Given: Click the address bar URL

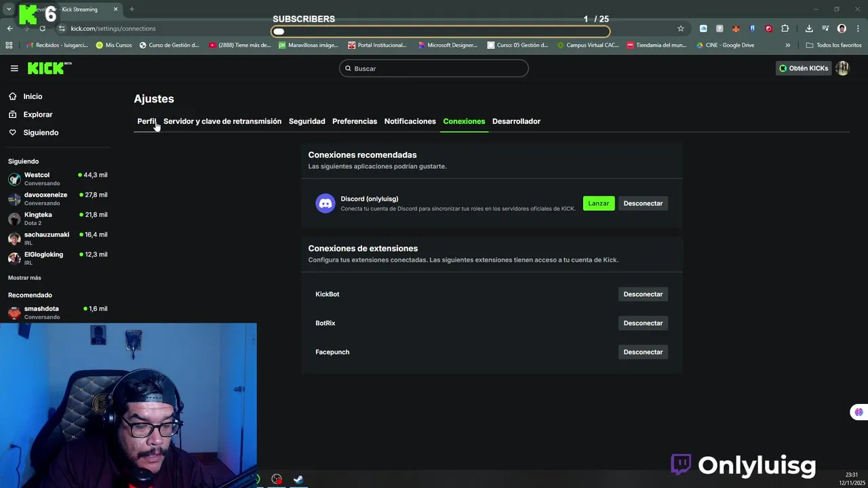Looking at the screenshot, I should 113,28.
